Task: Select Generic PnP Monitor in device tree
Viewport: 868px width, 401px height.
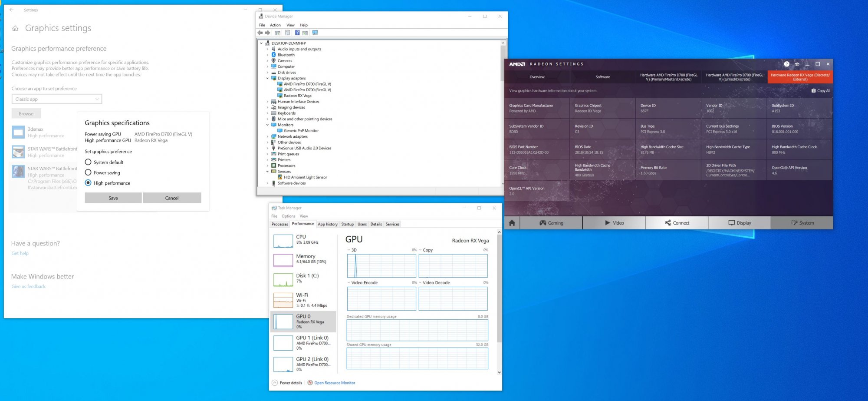Action: [301, 131]
